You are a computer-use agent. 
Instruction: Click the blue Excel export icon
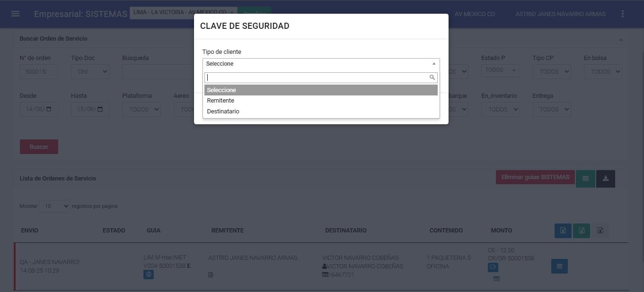(x=563, y=231)
